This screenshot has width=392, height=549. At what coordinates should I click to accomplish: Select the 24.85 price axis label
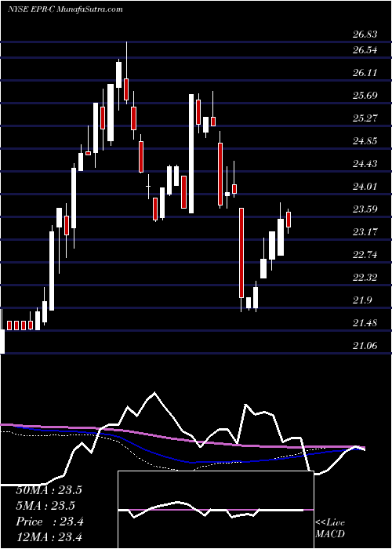365,141
